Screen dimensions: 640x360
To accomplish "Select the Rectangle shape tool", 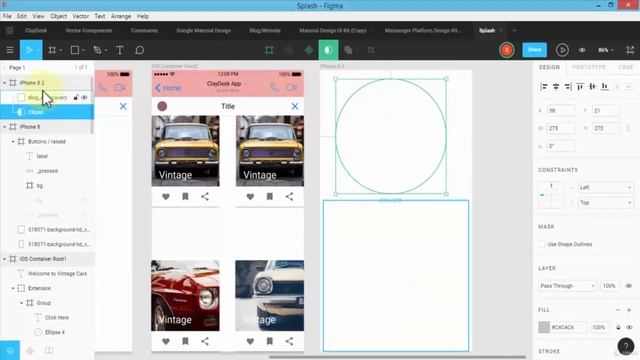I will tap(75, 50).
